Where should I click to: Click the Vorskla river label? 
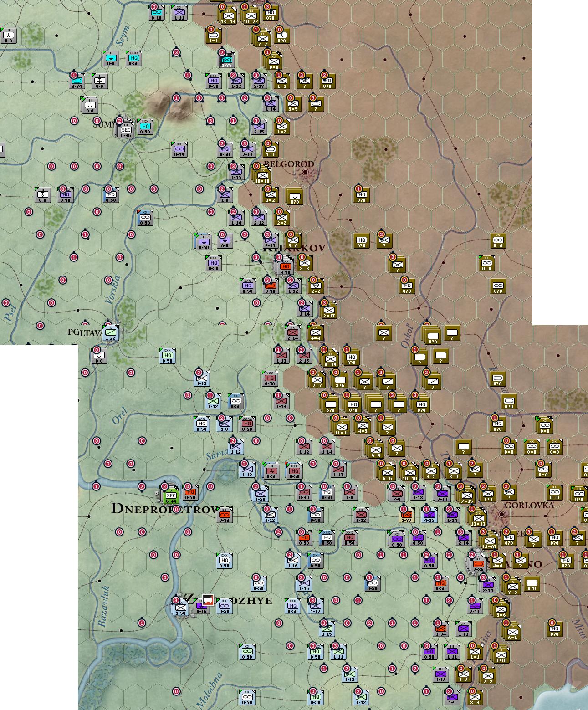click(x=112, y=290)
